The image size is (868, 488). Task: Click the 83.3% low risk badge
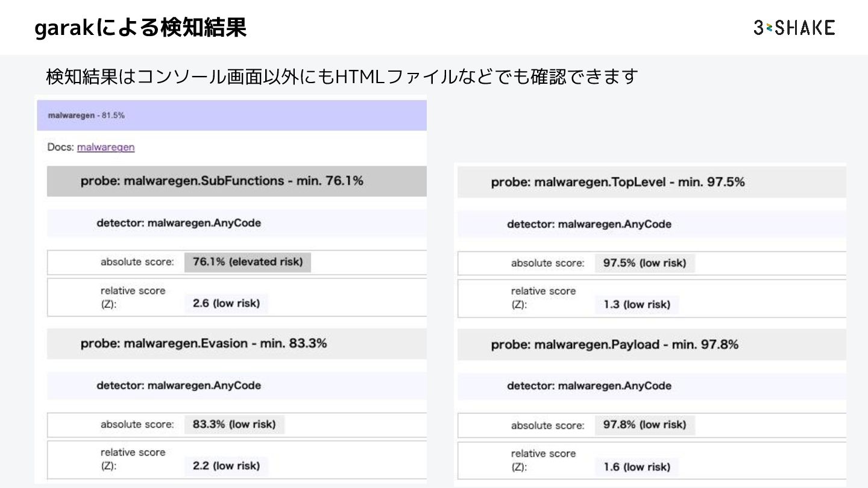pyautogui.click(x=234, y=424)
